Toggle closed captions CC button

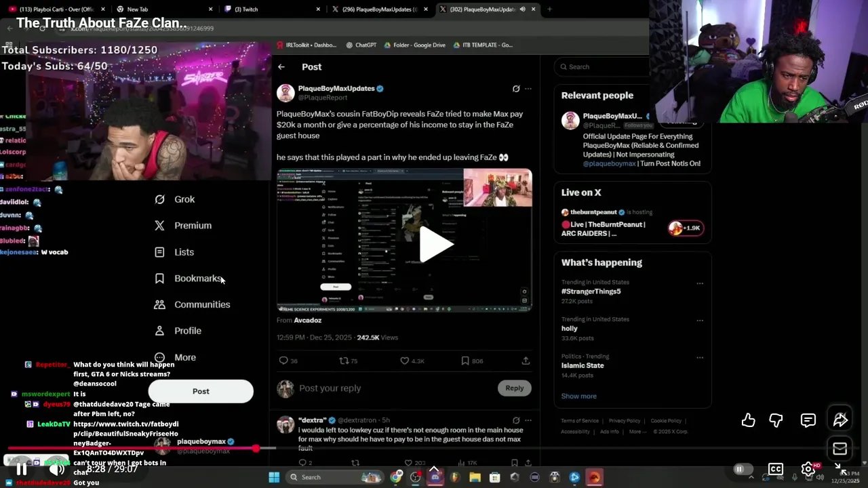pos(776,469)
